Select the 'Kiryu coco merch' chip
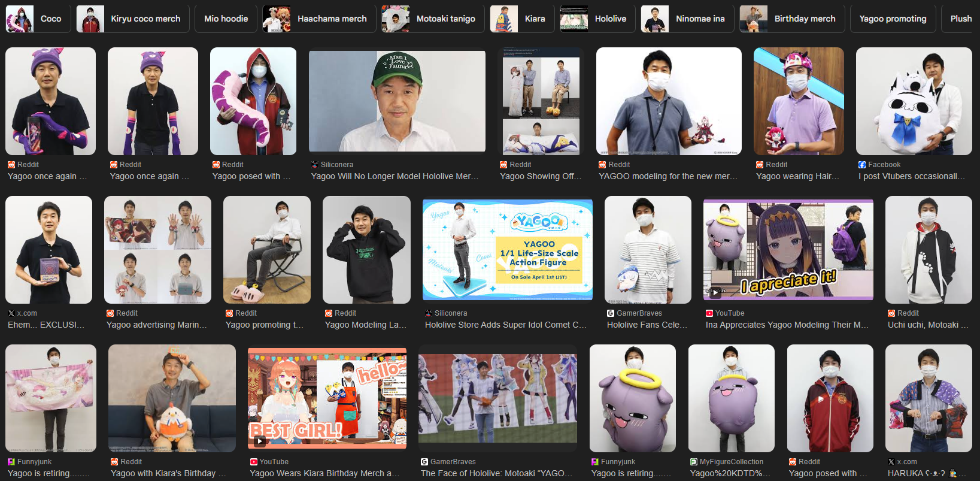Image resolution: width=980 pixels, height=481 pixels. (133, 19)
